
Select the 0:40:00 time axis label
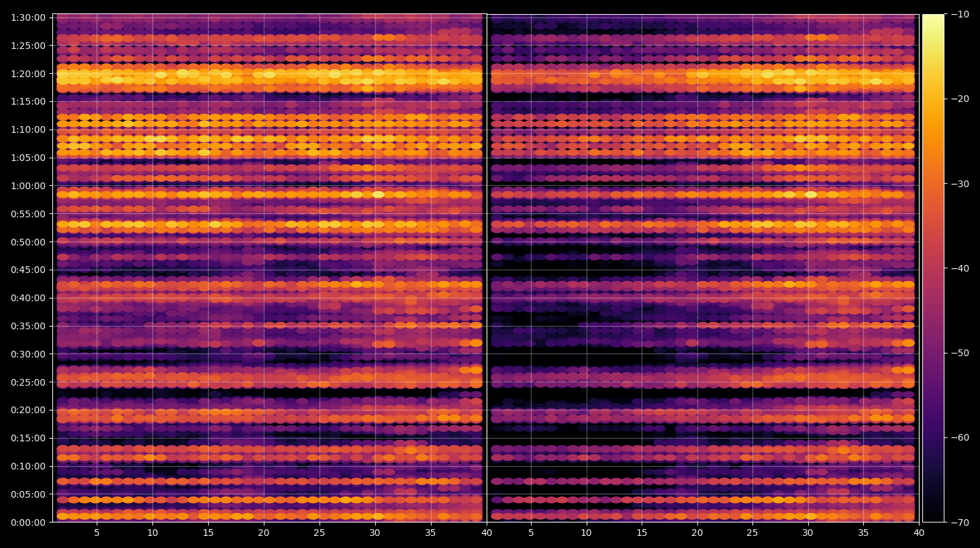pos(28,298)
